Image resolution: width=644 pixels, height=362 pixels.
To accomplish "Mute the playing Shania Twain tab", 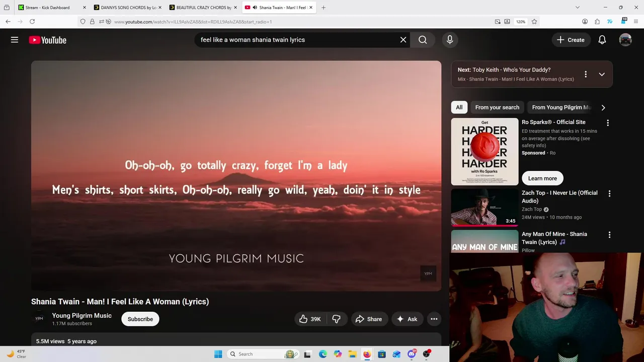I will (x=255, y=8).
